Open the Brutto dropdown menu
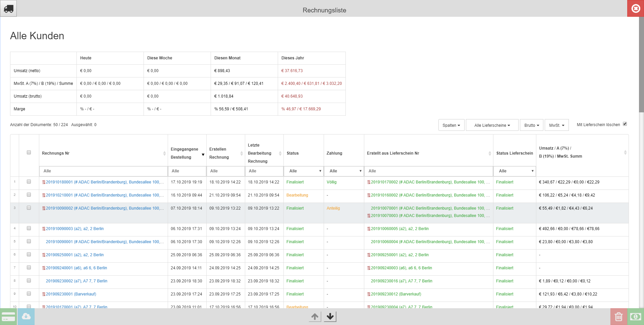Screen dimensions: 644x325 pyautogui.click(x=532, y=125)
